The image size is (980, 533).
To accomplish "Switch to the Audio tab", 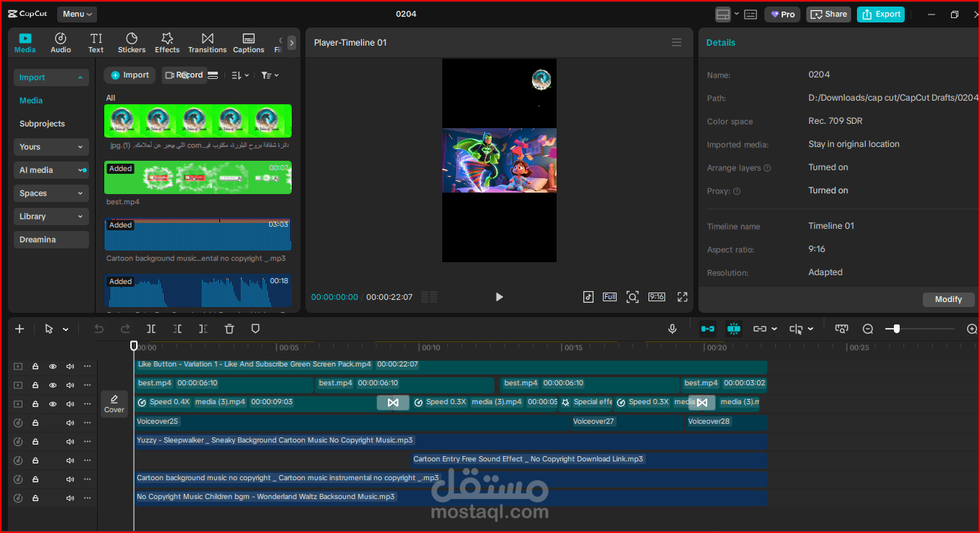I will click(x=61, y=43).
